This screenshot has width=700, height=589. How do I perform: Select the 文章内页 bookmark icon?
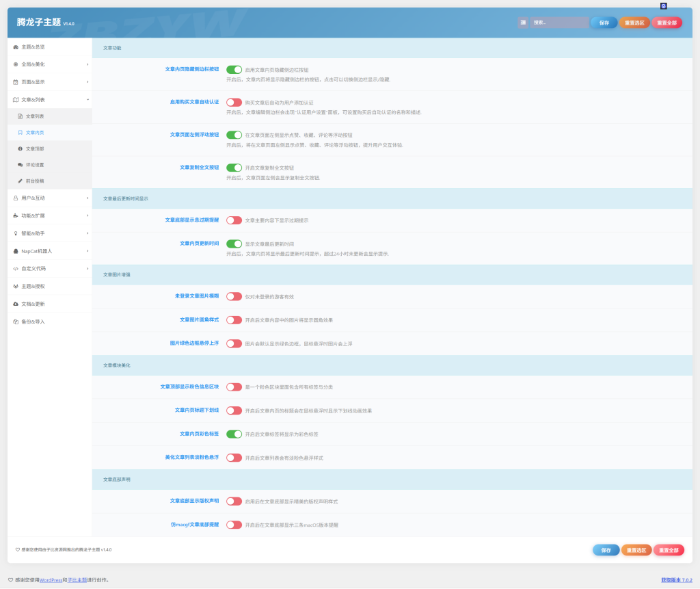pos(20,133)
